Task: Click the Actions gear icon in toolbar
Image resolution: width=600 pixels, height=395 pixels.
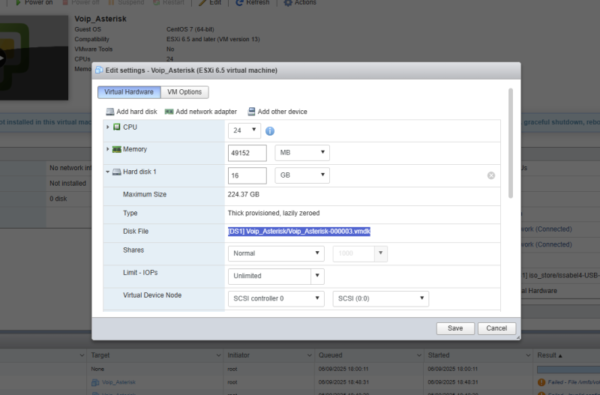Action: [288, 2]
